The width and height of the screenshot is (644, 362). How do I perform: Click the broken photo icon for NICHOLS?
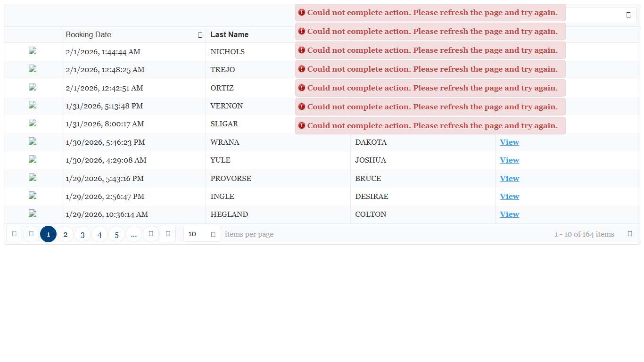point(33,51)
